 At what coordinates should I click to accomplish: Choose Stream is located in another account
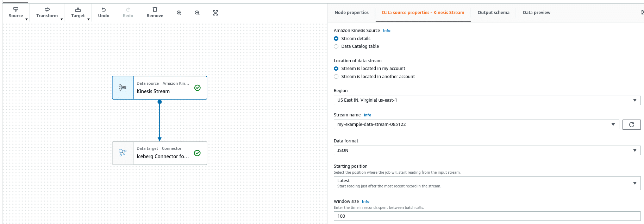(336, 77)
